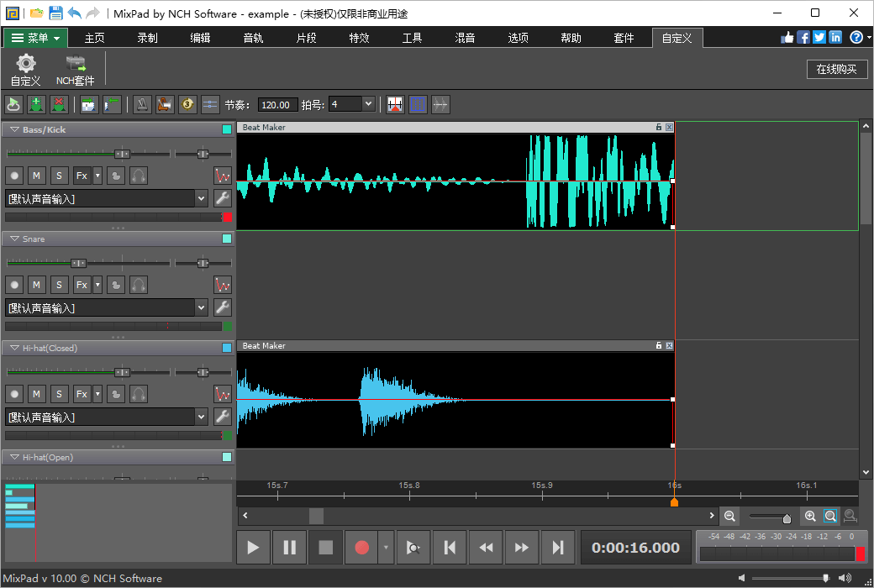This screenshot has width=874, height=588.
Task: Switch to the 特效 tab
Action: click(360, 38)
